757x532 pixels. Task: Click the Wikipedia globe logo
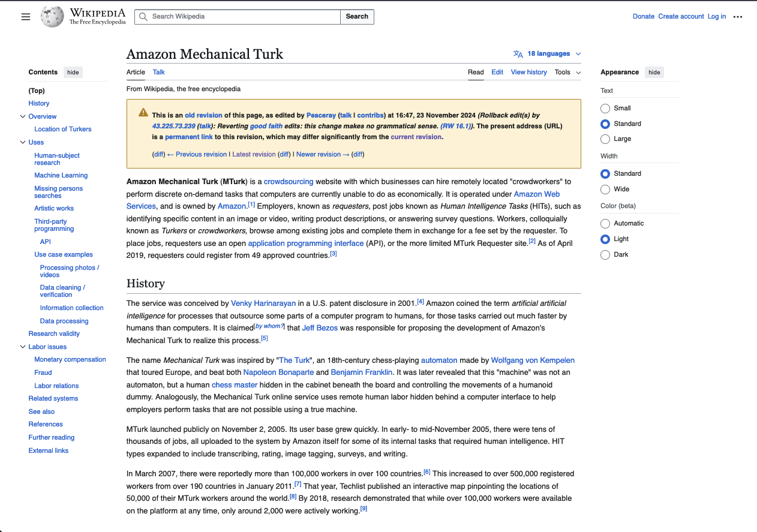[x=52, y=17]
